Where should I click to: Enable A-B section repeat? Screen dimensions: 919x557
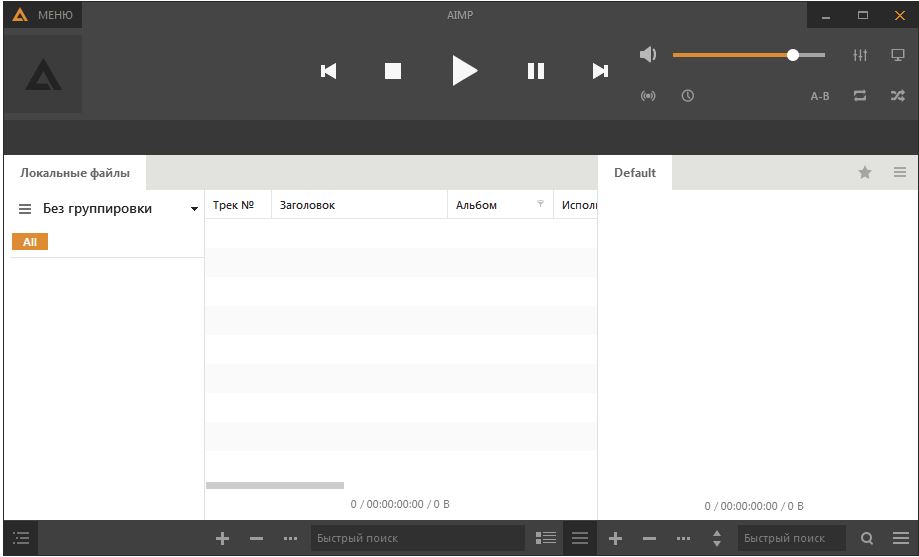tap(820, 96)
